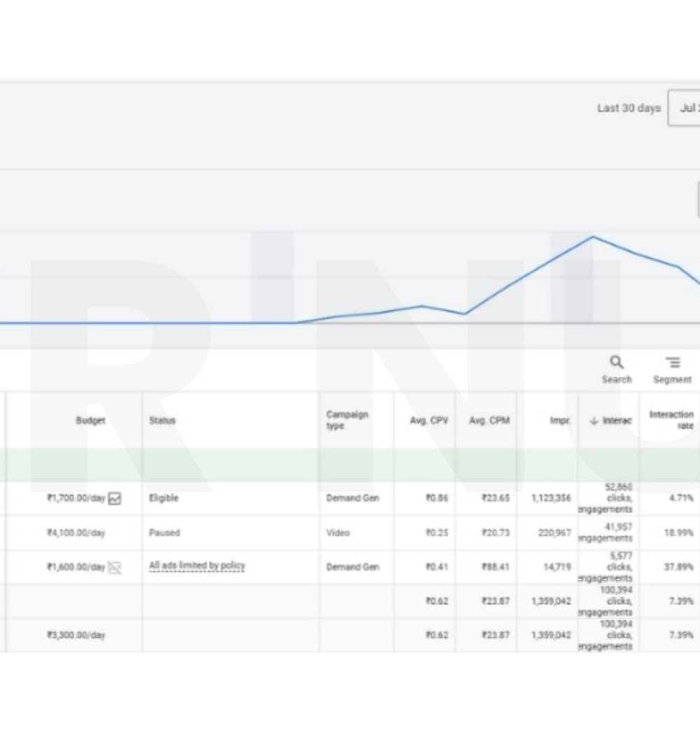
Task: Click the 14,719 impressions value
Action: [557, 567]
